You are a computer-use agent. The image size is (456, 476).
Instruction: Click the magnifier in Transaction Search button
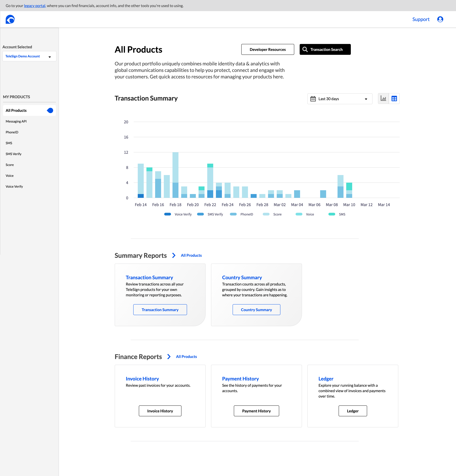tap(305, 49)
